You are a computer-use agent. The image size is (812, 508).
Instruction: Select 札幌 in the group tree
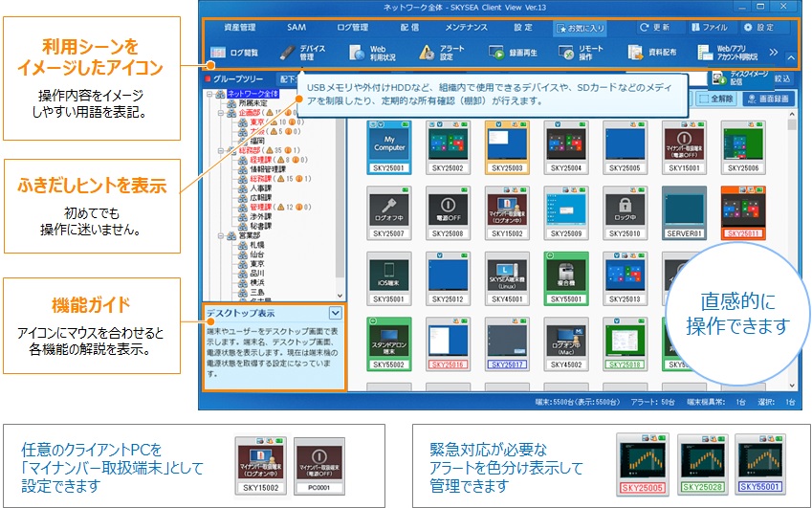(x=257, y=245)
